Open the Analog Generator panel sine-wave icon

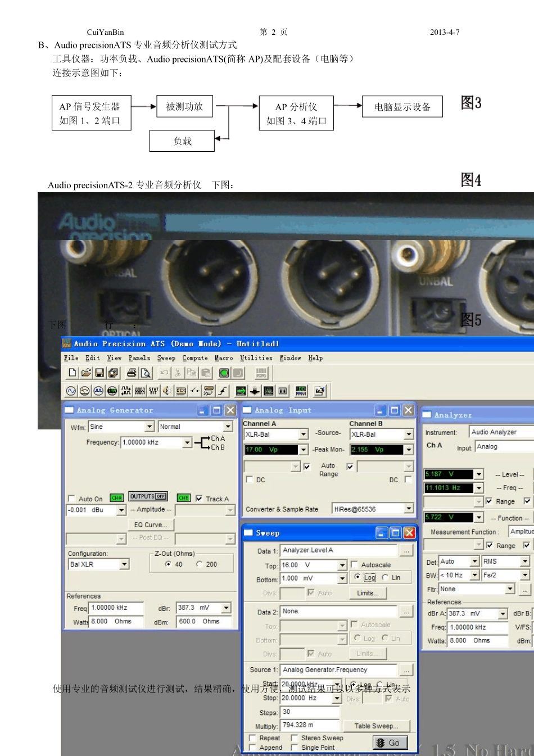(71, 391)
